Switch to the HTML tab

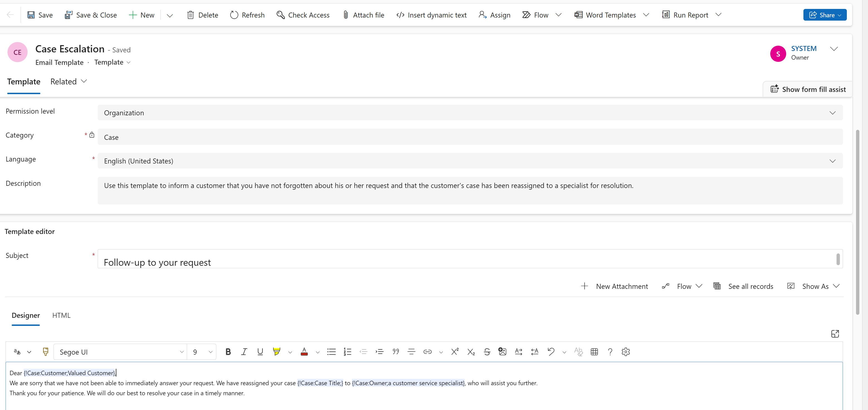tap(61, 315)
